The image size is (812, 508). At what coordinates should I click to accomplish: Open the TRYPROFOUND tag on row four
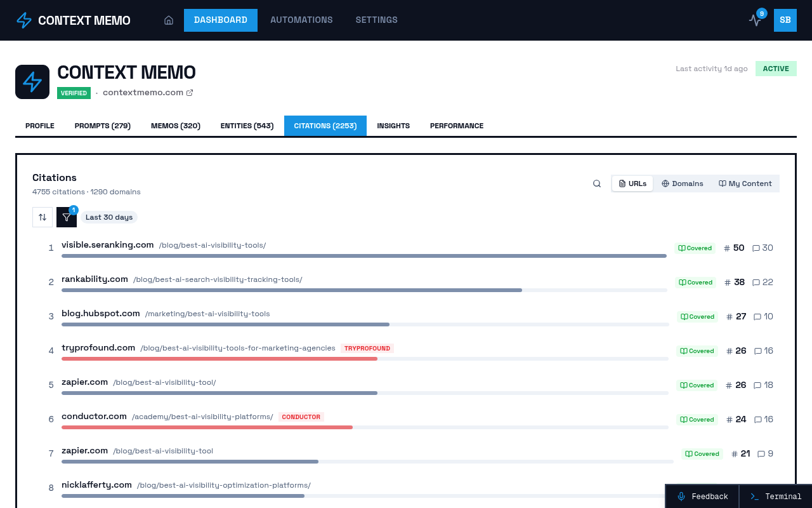point(367,348)
